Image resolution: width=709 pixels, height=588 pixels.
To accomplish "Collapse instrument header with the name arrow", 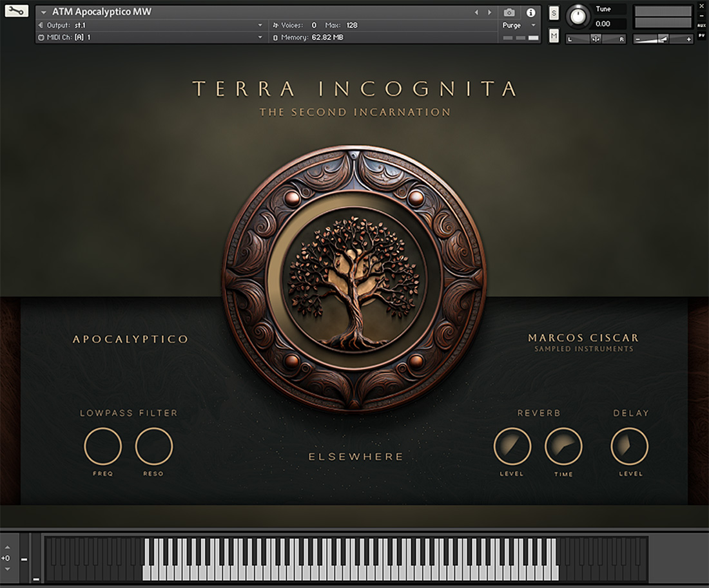I will click(44, 12).
